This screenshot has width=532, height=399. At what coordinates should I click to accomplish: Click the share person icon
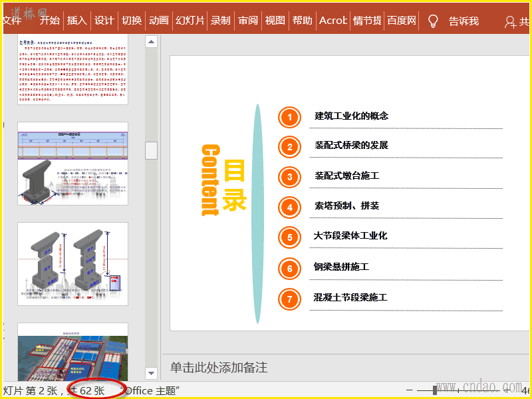tap(509, 22)
